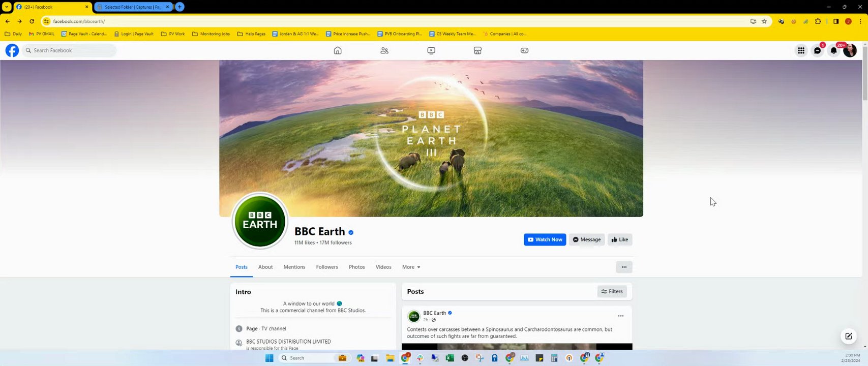Switch to the Posts tab
This screenshot has height=366, width=868.
pyautogui.click(x=242, y=267)
